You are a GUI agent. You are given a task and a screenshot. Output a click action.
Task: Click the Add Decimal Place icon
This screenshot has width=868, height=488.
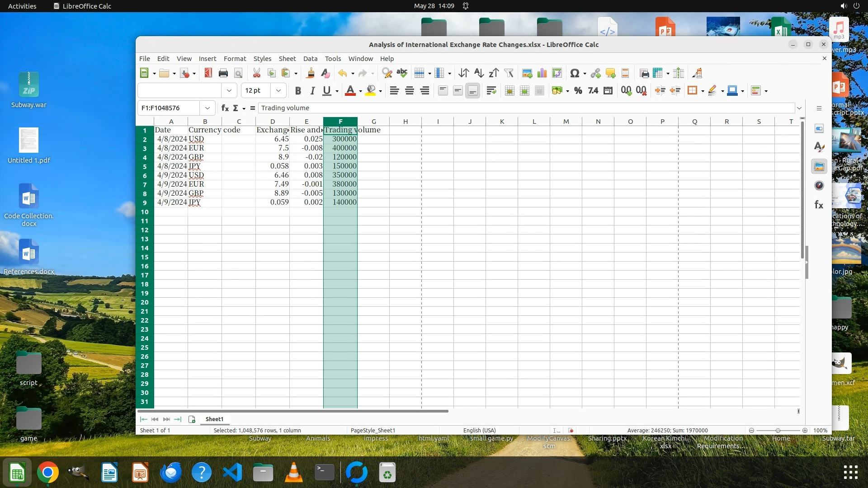coord(626,91)
